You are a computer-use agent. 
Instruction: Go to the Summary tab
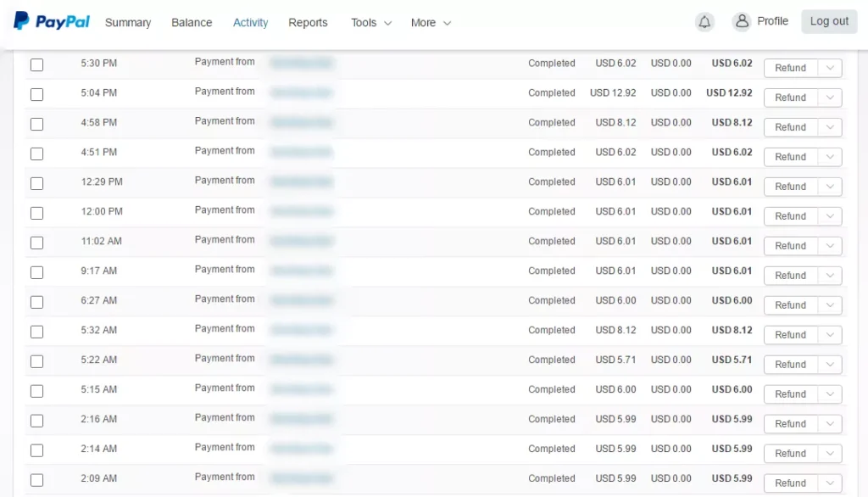(128, 23)
